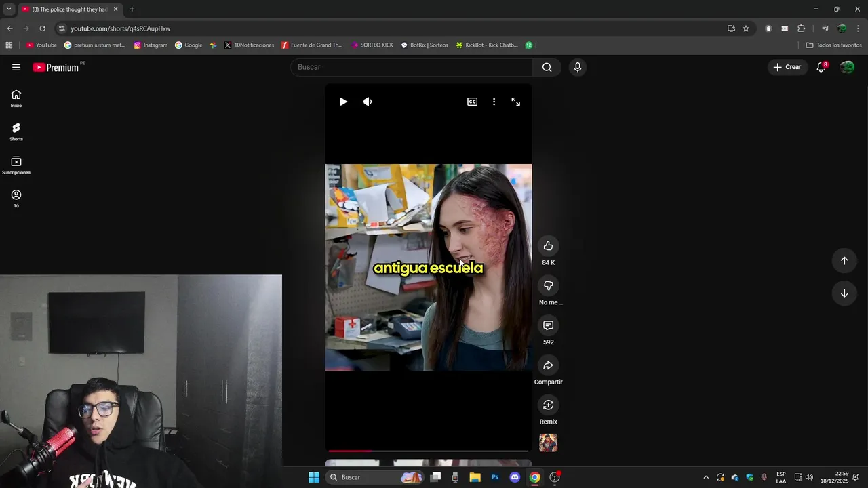
Task: View site information icon in address bar
Action: click(x=62, y=28)
